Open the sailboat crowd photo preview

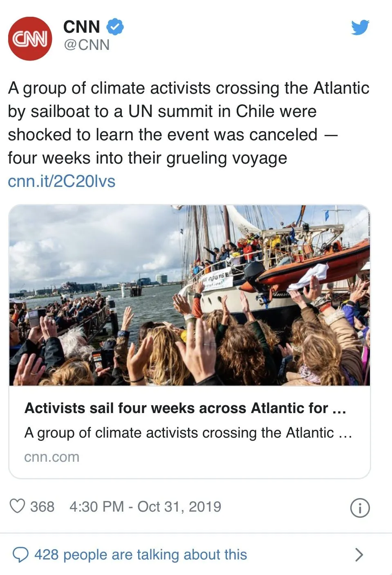(190, 295)
